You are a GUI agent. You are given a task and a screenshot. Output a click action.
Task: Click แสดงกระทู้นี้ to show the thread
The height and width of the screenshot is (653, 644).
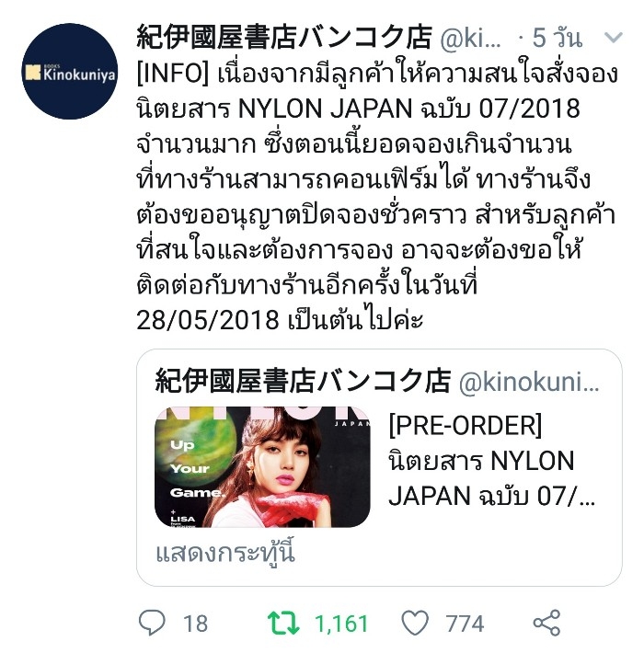[225, 553]
